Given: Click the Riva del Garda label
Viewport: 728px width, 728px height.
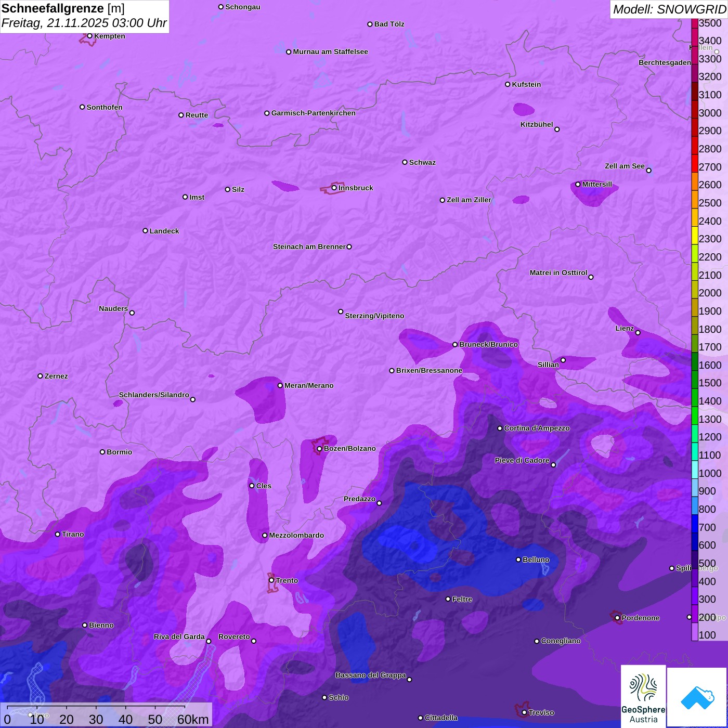Looking at the screenshot, I should 179,636.
